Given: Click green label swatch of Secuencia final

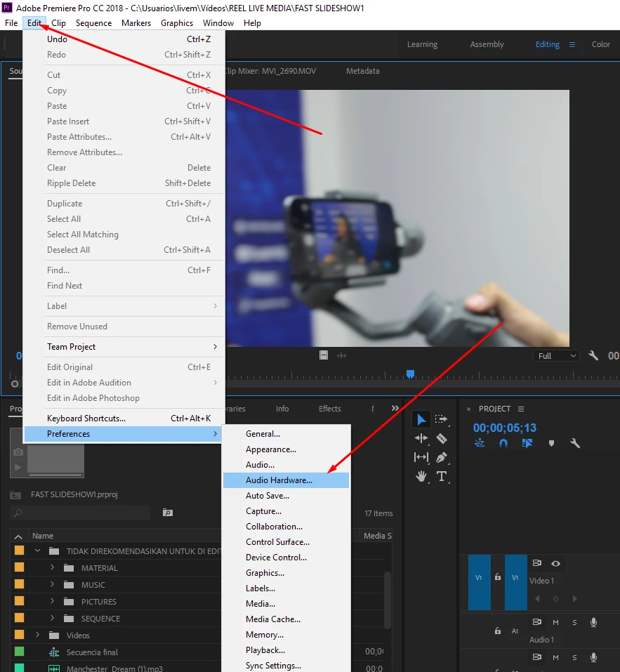Looking at the screenshot, I should (19, 652).
